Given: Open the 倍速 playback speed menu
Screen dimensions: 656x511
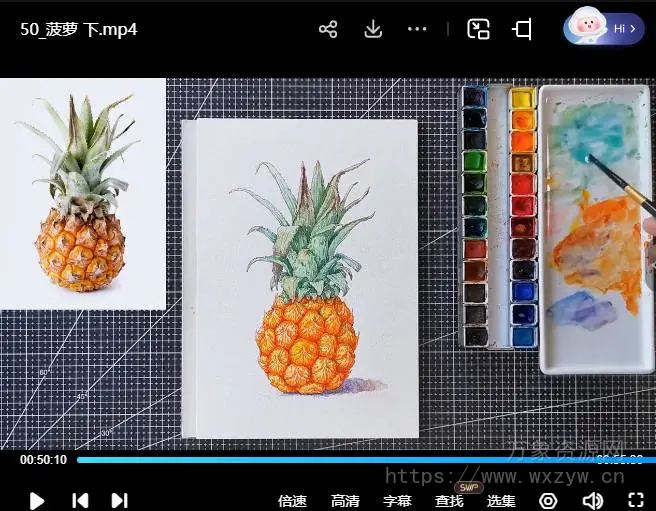Looking at the screenshot, I should point(292,501).
